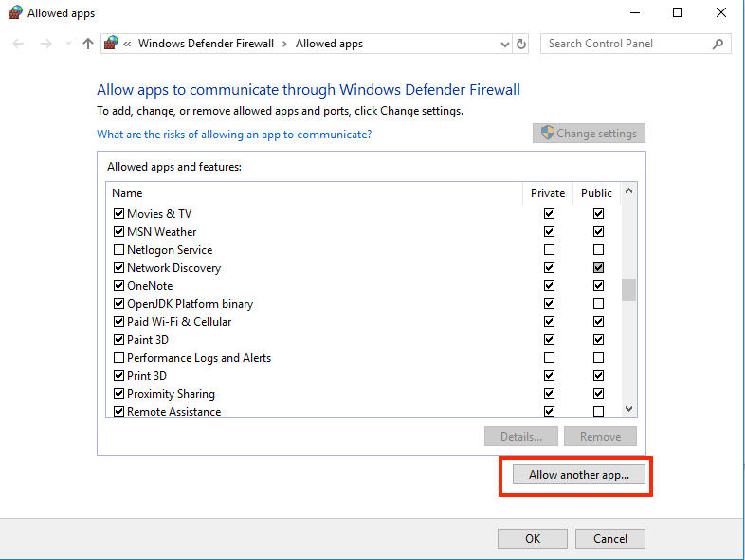Select the Network Discovery row text
The width and height of the screenshot is (745, 560).
[173, 268]
